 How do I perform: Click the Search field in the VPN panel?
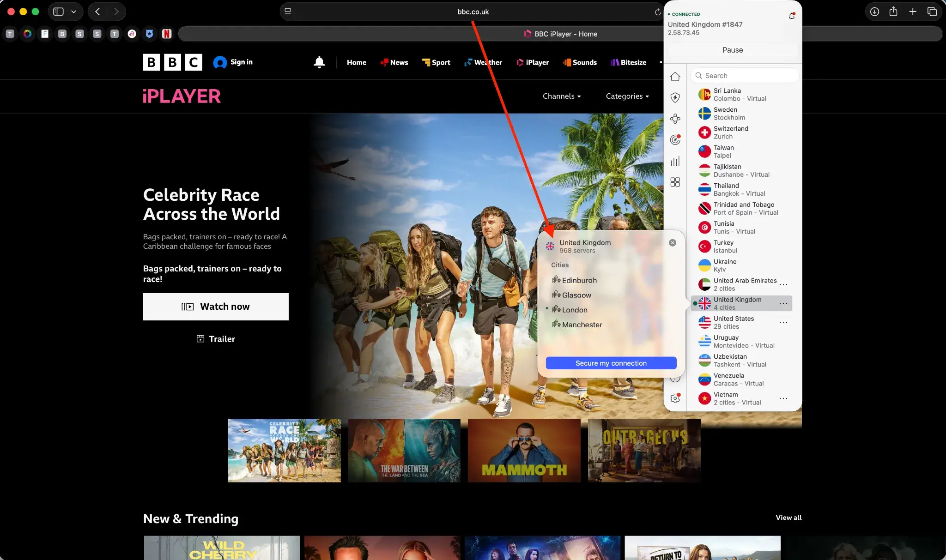click(x=744, y=75)
